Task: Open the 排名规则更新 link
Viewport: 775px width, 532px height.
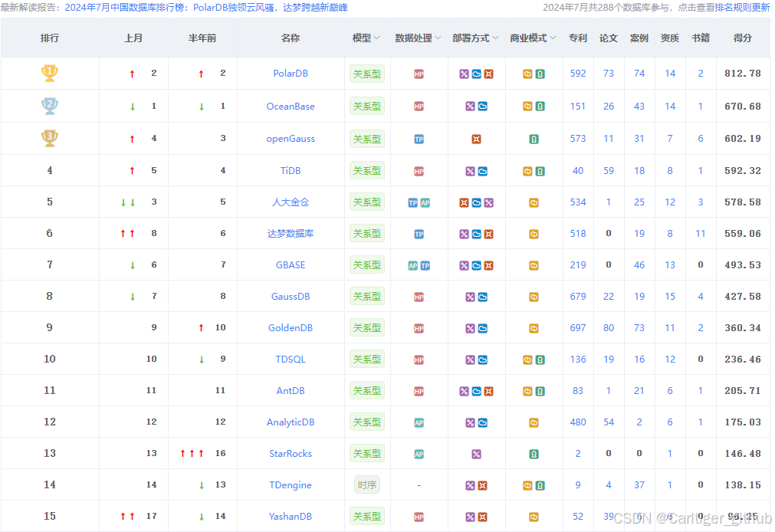Action: click(x=742, y=8)
